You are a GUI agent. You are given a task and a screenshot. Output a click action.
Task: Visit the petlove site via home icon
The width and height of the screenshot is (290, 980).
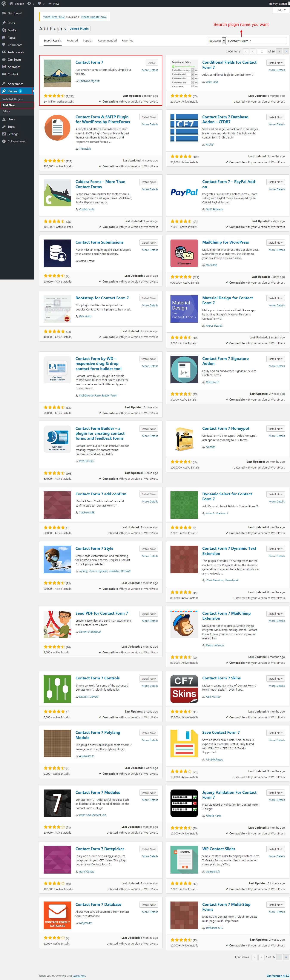tap(11, 3)
